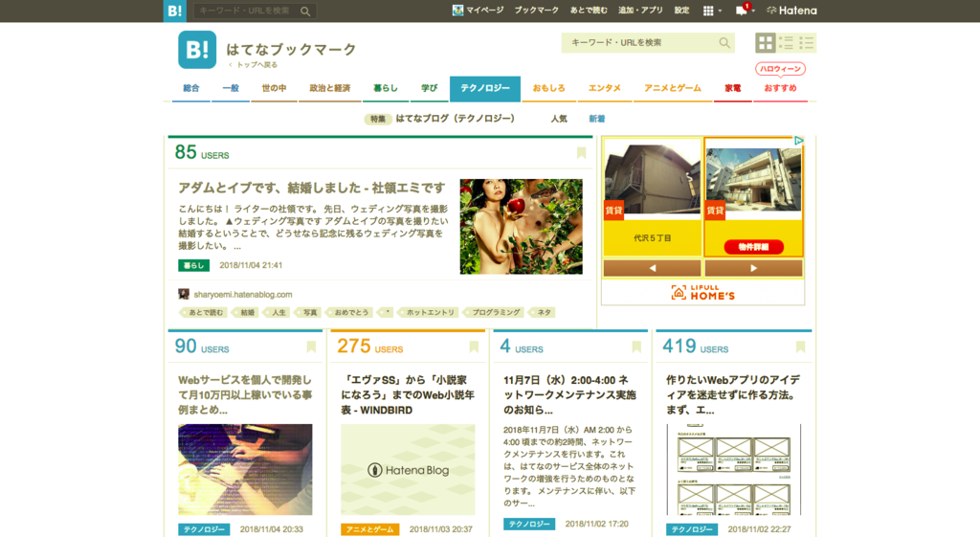Screen dimensions: 980x537
Task: Click the 物件詳細 red button in ad
Action: click(x=754, y=247)
